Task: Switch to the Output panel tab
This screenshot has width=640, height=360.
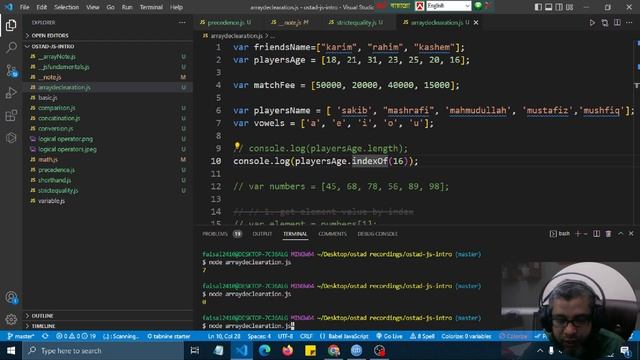Action: pyautogui.click(x=262, y=234)
